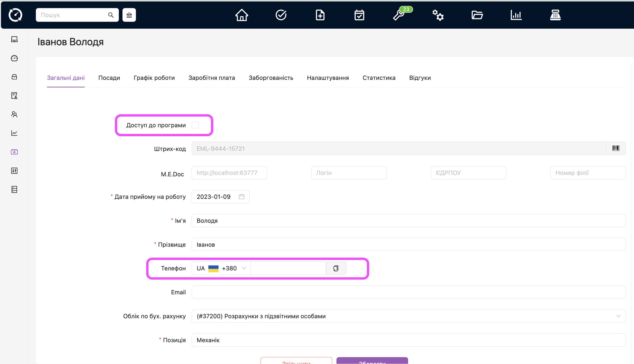This screenshot has width=634, height=364.
Task: Enable the Доступ до програми checkbox
Action: pyautogui.click(x=195, y=125)
